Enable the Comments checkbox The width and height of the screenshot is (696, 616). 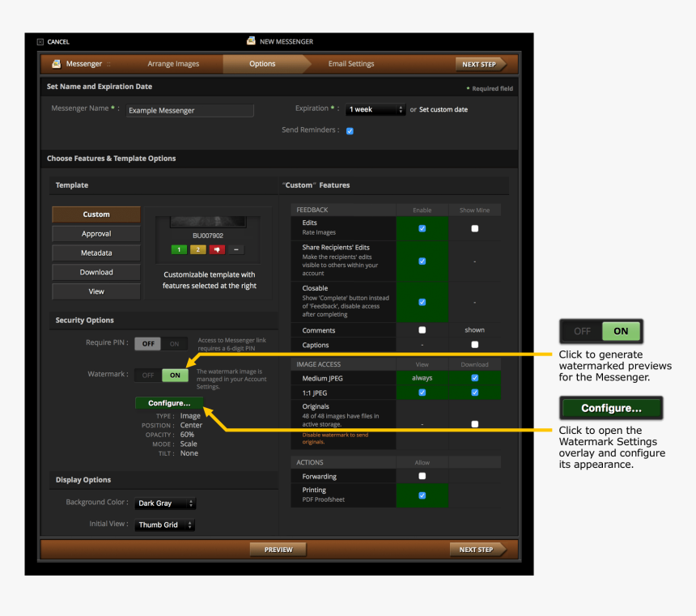(422, 330)
